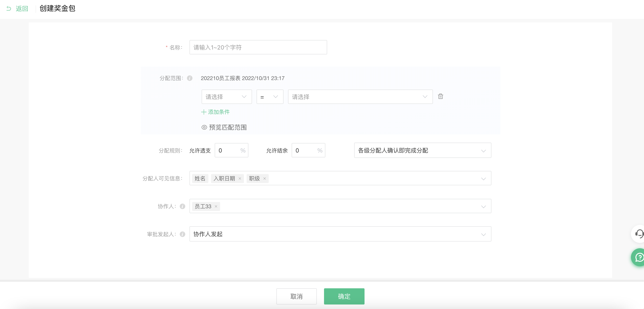Expand the 协作人 dropdown arrow
This screenshot has height=309, width=644.
pos(484,207)
